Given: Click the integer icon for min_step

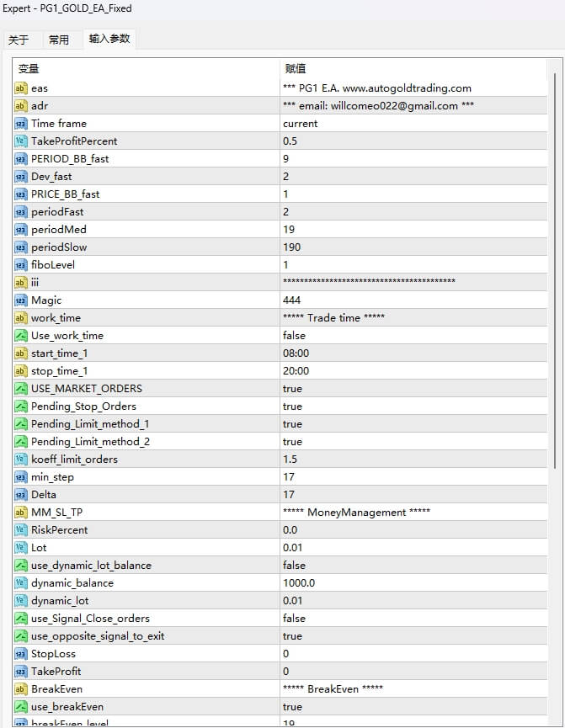Looking at the screenshot, I should pyautogui.click(x=20, y=477).
